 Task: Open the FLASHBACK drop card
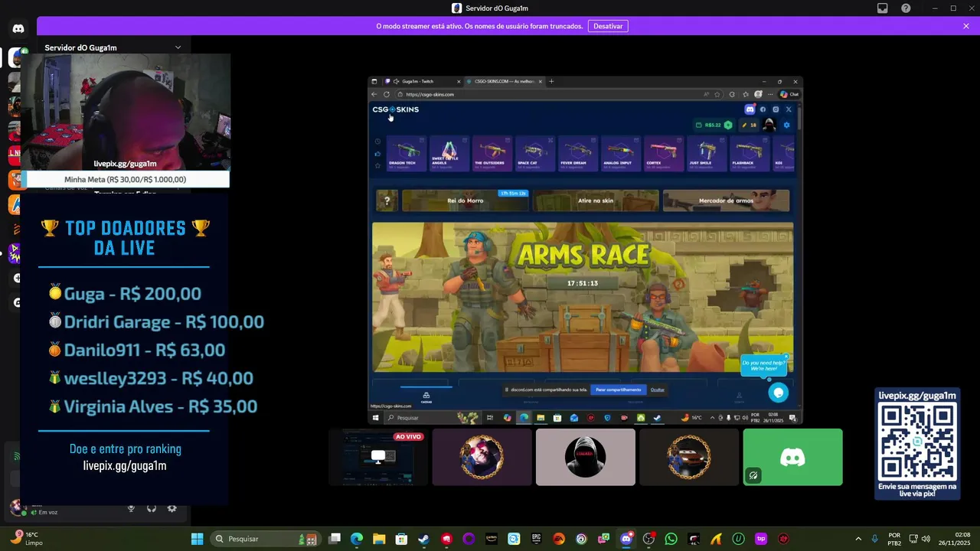click(749, 154)
